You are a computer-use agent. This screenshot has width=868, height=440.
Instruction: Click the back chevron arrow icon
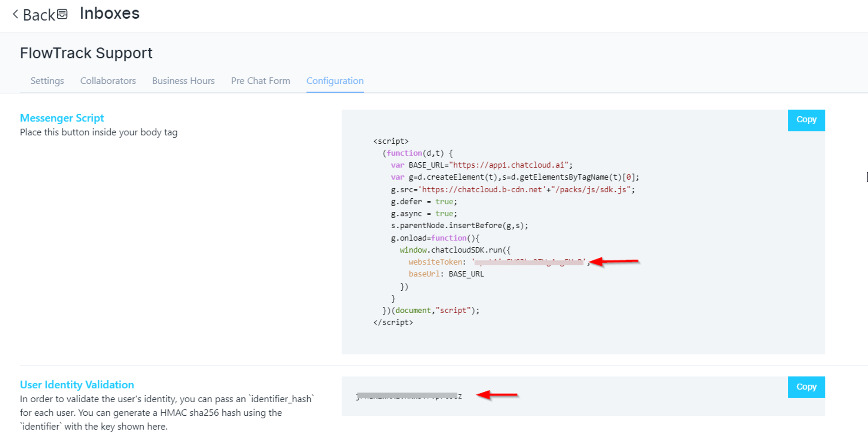[16, 14]
